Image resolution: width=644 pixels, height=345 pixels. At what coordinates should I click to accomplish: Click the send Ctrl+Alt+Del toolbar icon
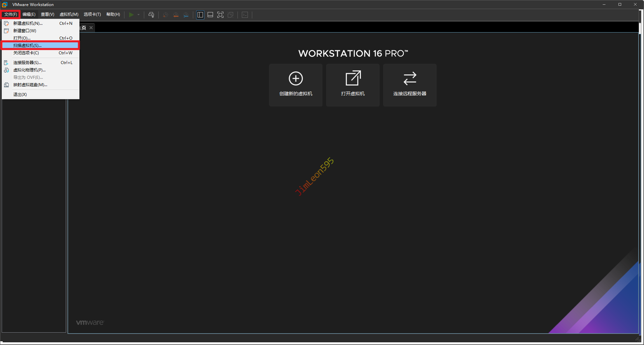151,15
